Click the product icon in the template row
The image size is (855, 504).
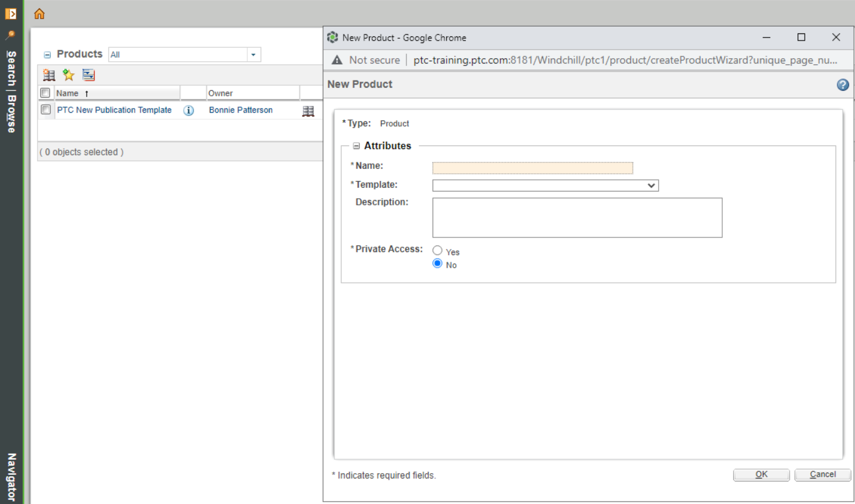click(x=308, y=110)
